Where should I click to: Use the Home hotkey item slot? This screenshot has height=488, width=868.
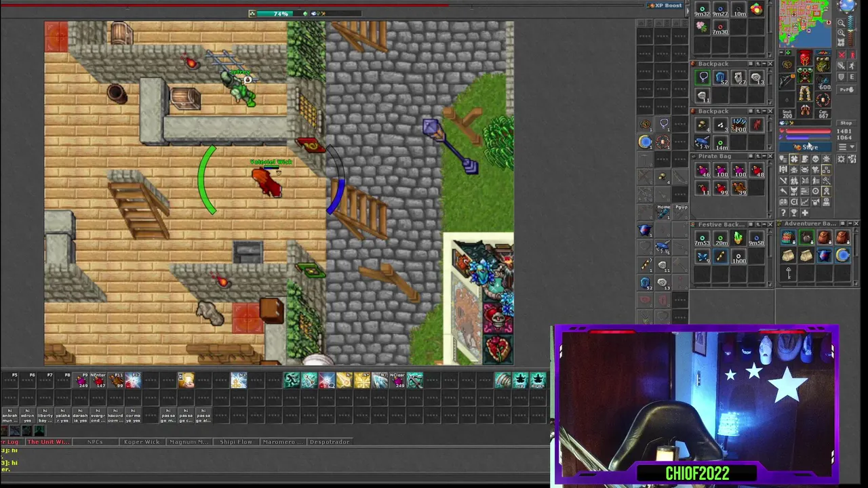click(x=663, y=212)
